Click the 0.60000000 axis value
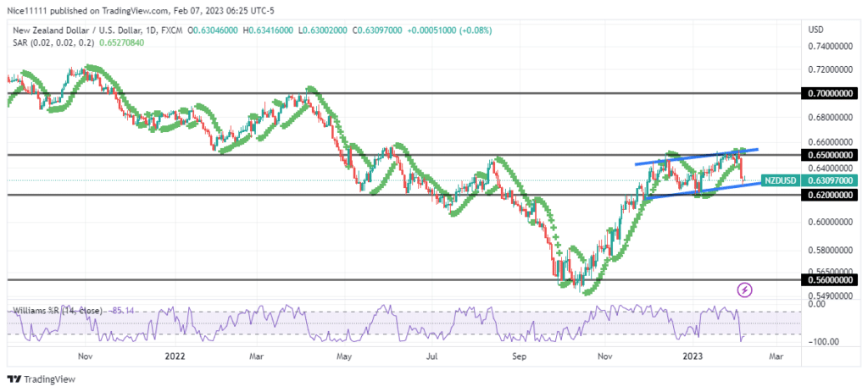 [x=831, y=222]
